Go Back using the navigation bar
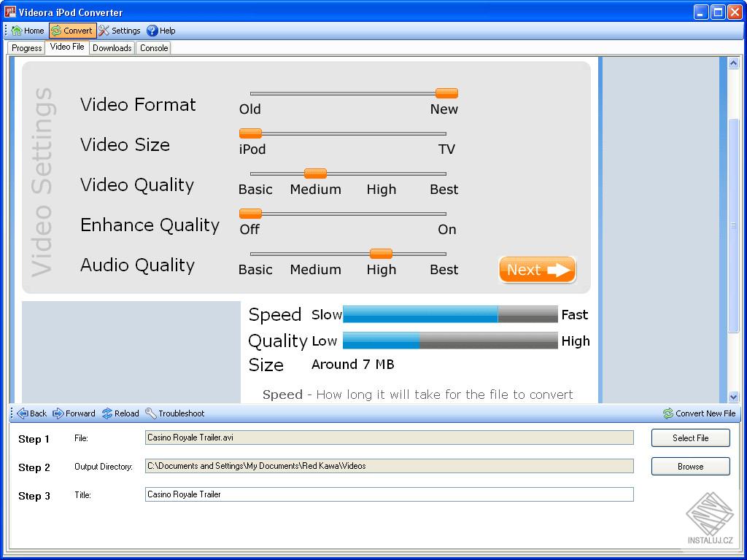Viewport: 747px width, 560px height. 31,413
